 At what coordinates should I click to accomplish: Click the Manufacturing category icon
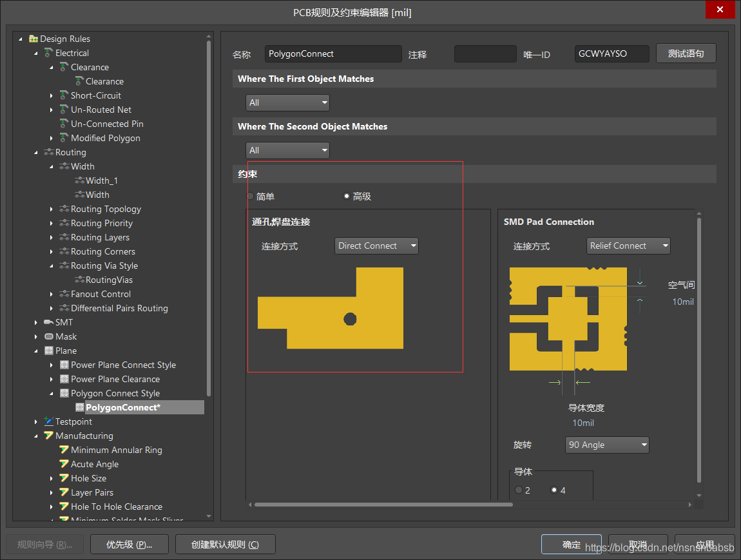click(49, 435)
